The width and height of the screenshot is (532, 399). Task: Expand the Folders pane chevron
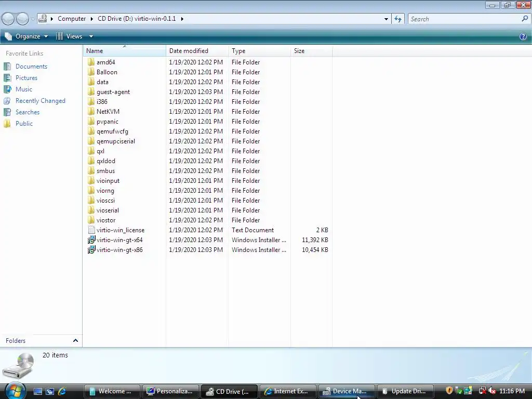75,340
